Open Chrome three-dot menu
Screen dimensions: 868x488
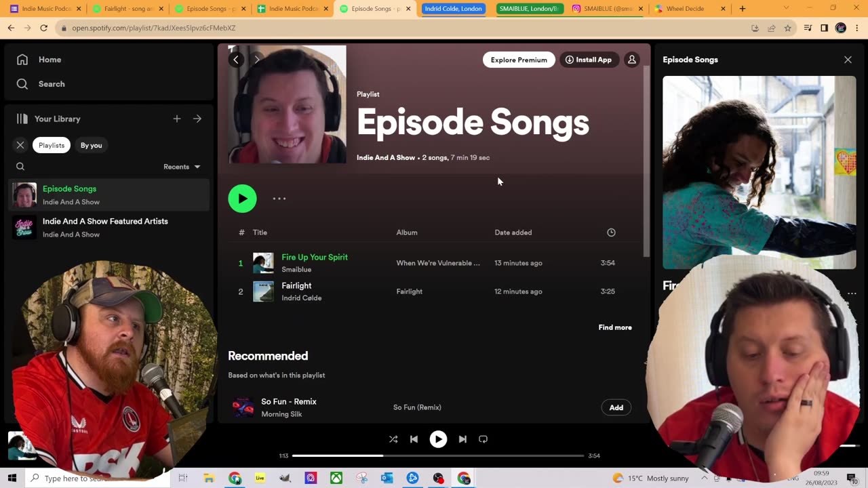tap(857, 28)
